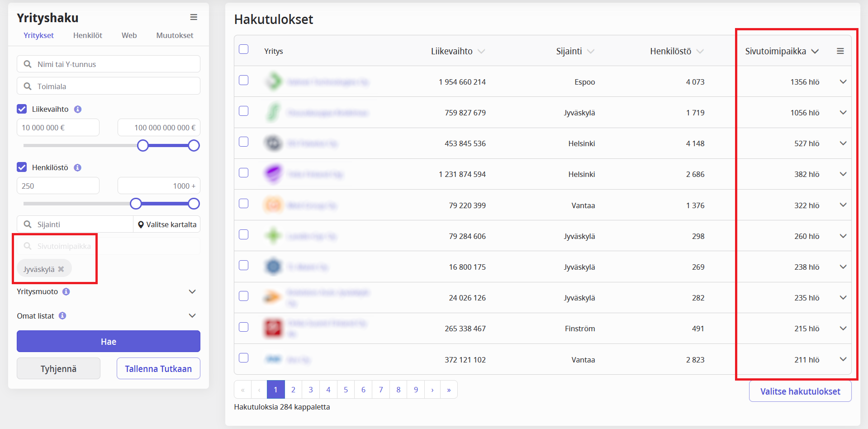Screen dimensions: 868x429
Task: Click the Yritysmuoto info icon
Action: 66,291
